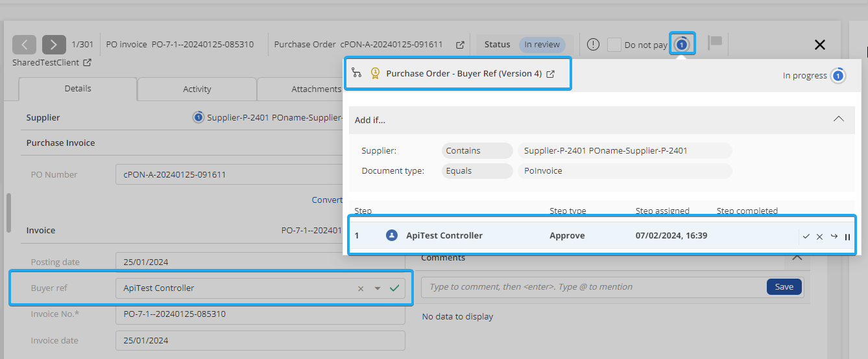The height and width of the screenshot is (359, 868).
Task: Click the flag icon in header
Action: point(714,43)
